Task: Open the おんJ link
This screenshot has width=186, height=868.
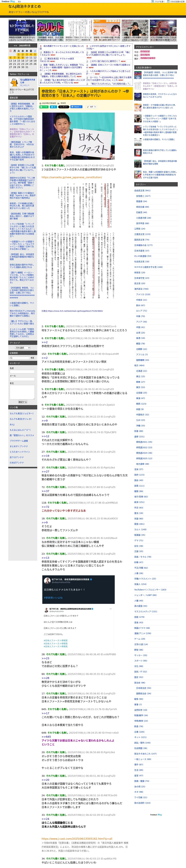Action: point(12,425)
